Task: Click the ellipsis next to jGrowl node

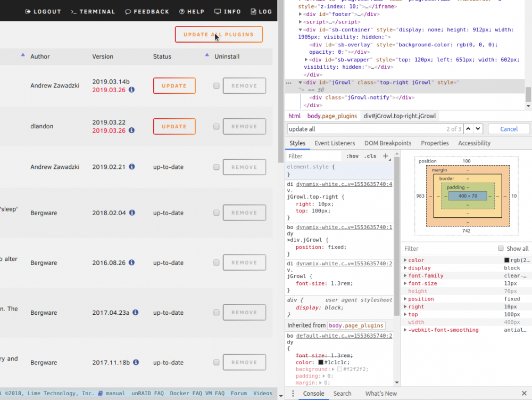Action: (289, 83)
